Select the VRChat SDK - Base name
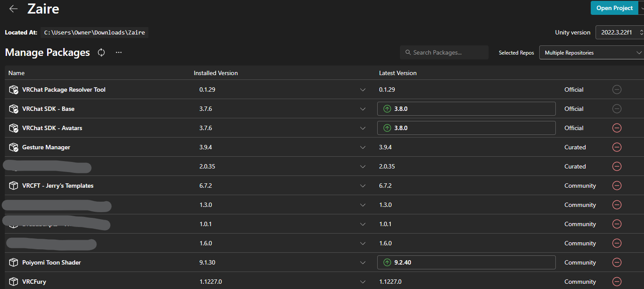 [x=48, y=109]
